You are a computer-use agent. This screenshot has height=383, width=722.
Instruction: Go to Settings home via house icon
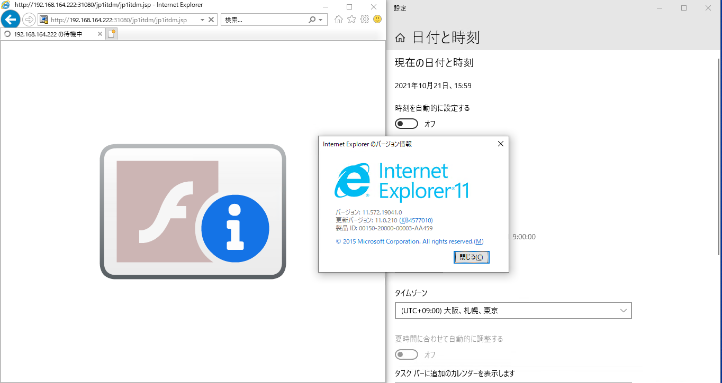click(x=400, y=38)
